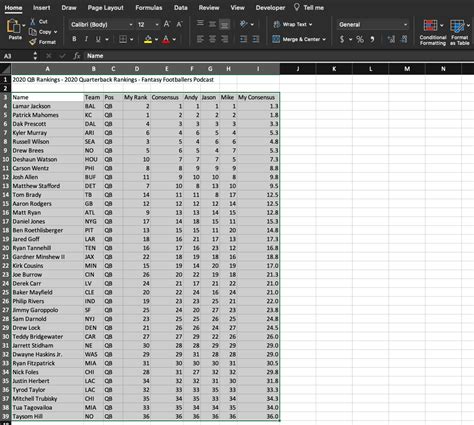Apply the yellow fill color

[148, 40]
